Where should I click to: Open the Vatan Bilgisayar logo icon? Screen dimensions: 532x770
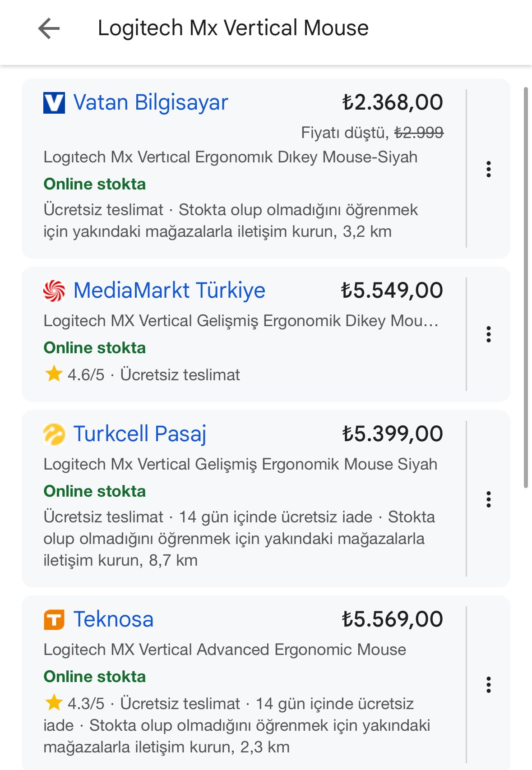(x=54, y=103)
